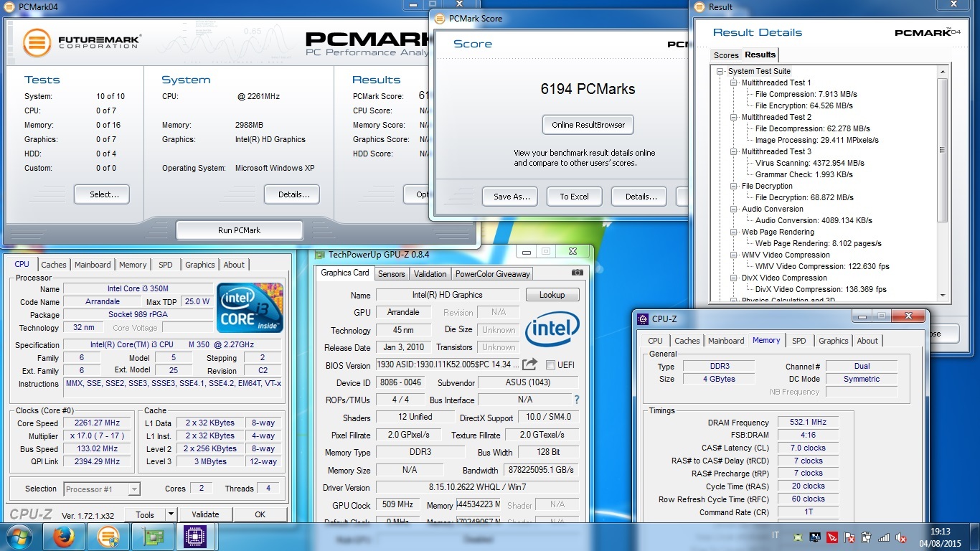Export results with To Excel button
Screen dimensions: 980x551
tap(574, 197)
